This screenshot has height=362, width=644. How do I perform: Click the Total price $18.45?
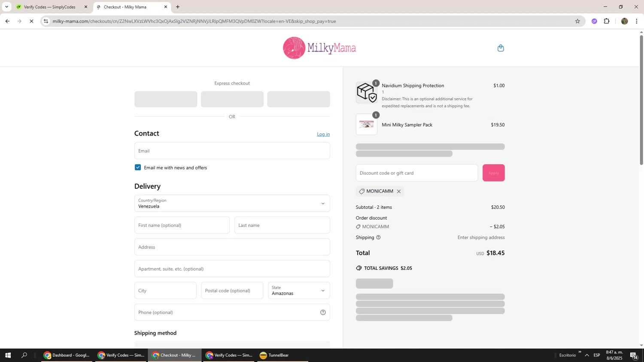pos(495,253)
